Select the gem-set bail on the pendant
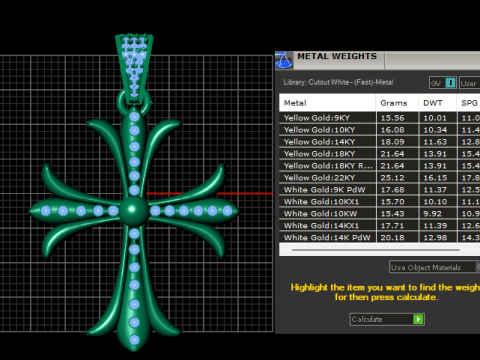Viewport: 480px width, 360px height. tap(134, 68)
